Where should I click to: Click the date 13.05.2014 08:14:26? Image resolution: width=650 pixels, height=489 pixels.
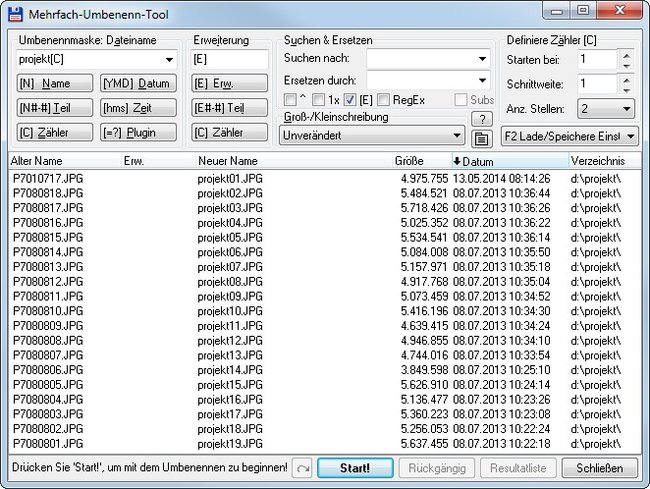pyautogui.click(x=502, y=179)
